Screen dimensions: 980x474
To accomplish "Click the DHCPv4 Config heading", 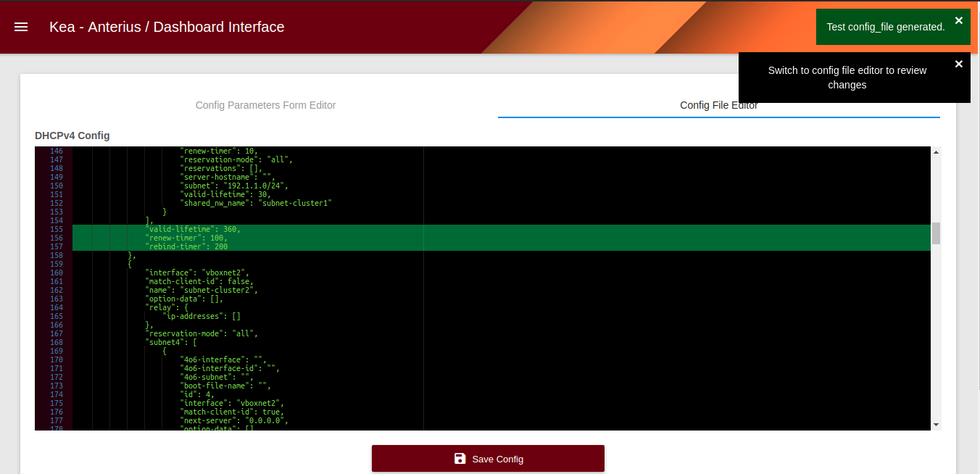I will [72, 136].
